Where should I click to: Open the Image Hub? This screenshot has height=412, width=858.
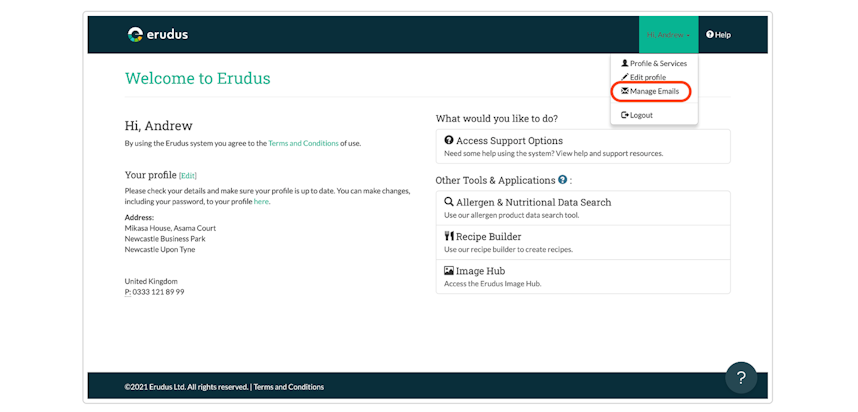[x=583, y=277]
